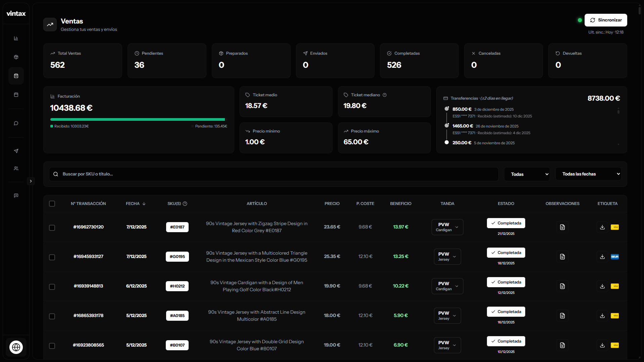The height and width of the screenshot is (362, 644).
Task: Click Completada status button for #H0212
Action: 506,282
